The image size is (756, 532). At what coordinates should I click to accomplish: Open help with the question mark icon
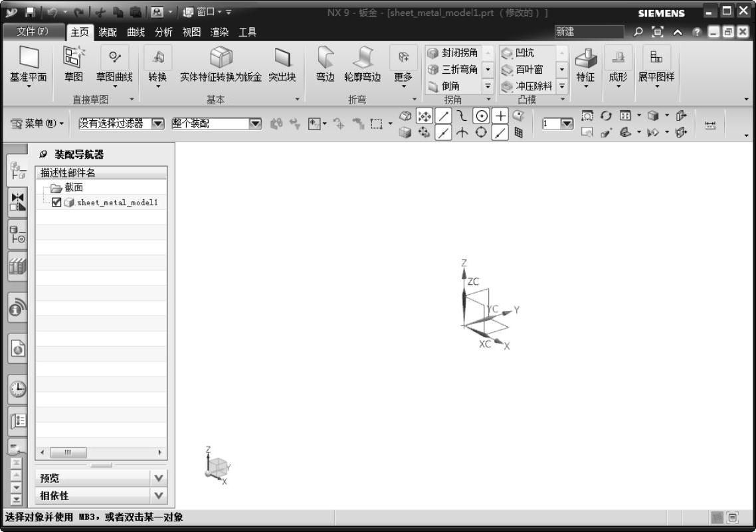pos(696,33)
